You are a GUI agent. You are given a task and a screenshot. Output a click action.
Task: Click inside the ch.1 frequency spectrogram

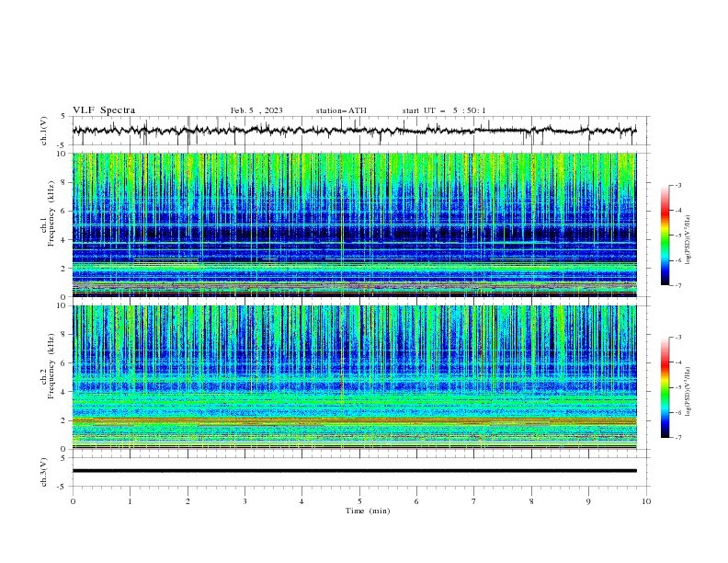(x=354, y=224)
